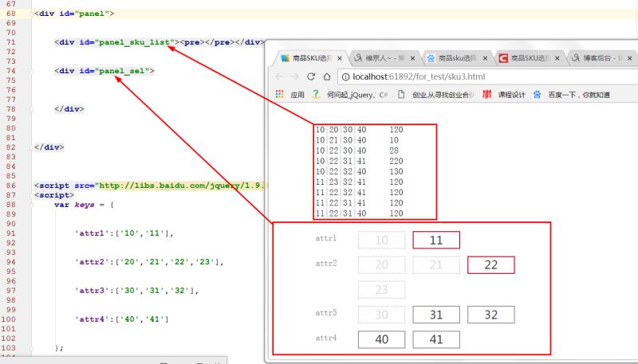Viewport: 638px width, 364px height.
Task: Click line number 103 in the editor gutter
Action: [x=8, y=348]
